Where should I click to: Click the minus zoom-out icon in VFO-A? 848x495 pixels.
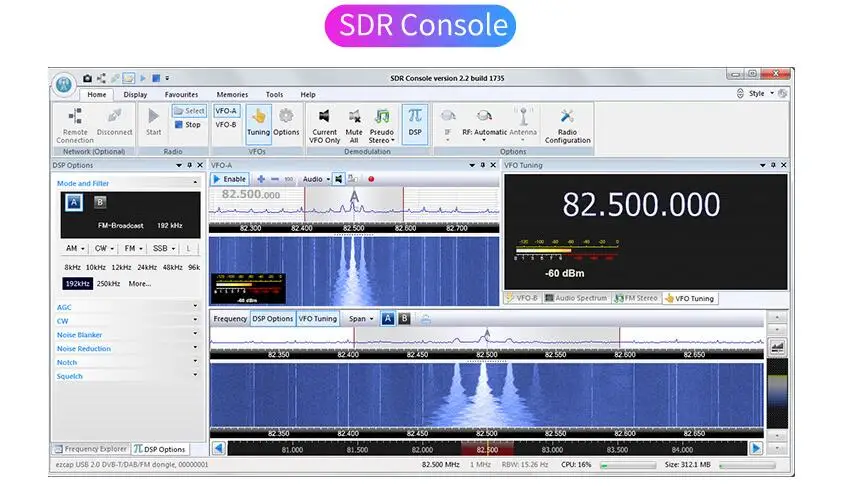[x=275, y=179]
